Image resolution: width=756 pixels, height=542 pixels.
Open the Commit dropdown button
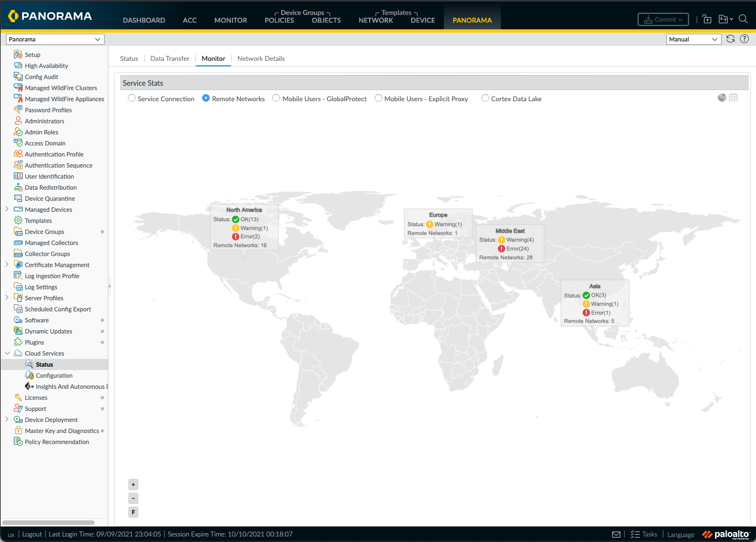[x=663, y=19]
